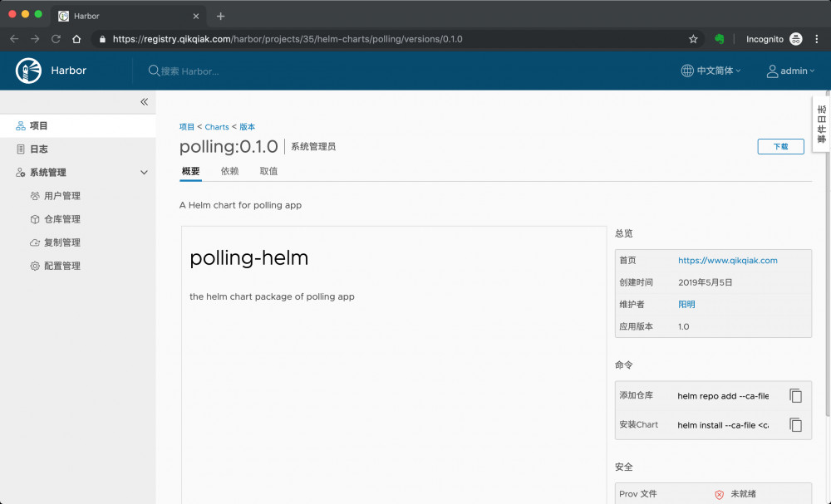
Task: Click the 配置管理 configuration gear icon
Action: pos(33,266)
